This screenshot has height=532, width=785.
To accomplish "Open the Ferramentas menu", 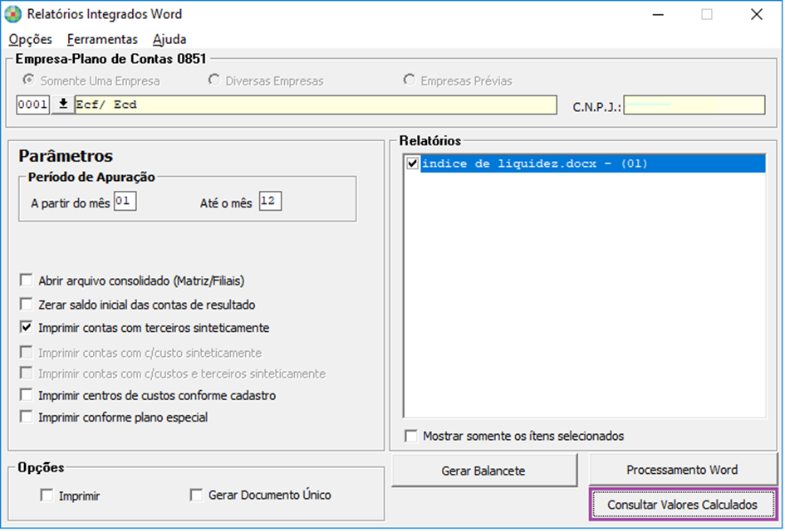I will pos(102,39).
